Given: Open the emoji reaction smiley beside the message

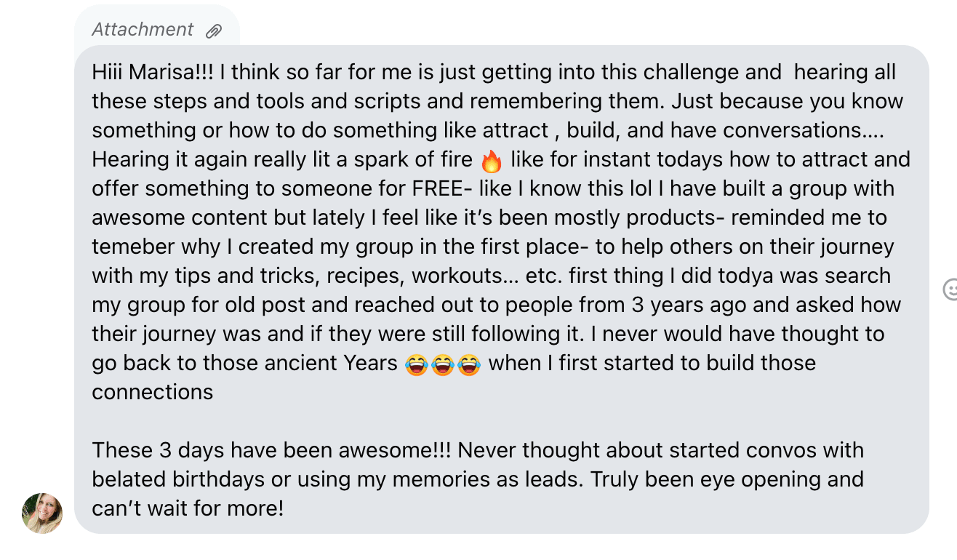Looking at the screenshot, I should point(950,289).
